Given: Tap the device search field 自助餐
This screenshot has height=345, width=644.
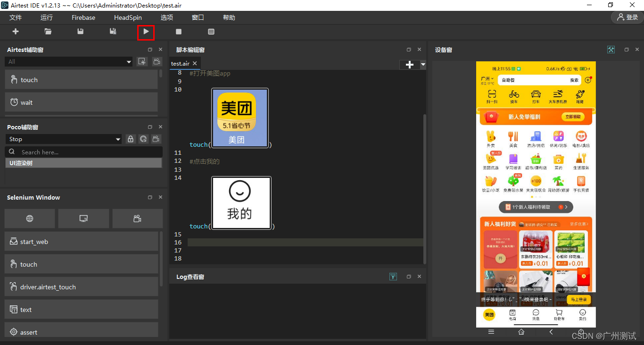Looking at the screenshot, I should point(540,80).
